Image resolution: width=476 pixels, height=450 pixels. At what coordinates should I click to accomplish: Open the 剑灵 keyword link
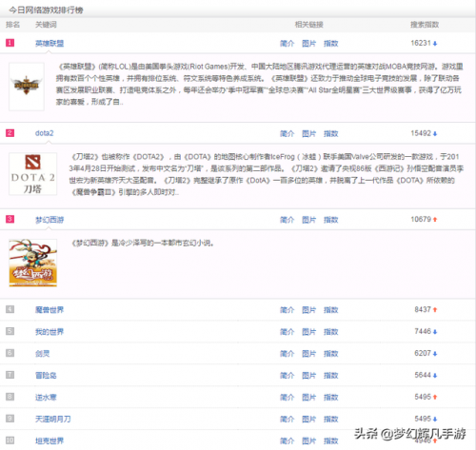43,353
